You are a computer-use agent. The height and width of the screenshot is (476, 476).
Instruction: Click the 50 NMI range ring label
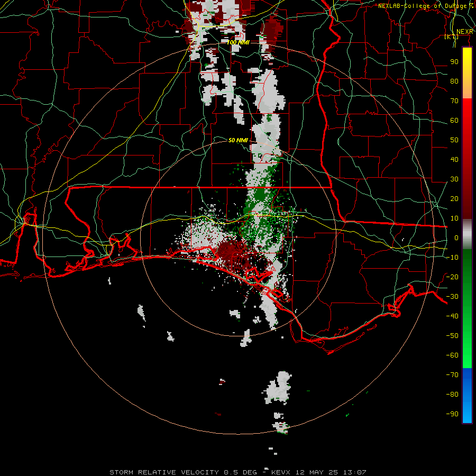[238, 140]
